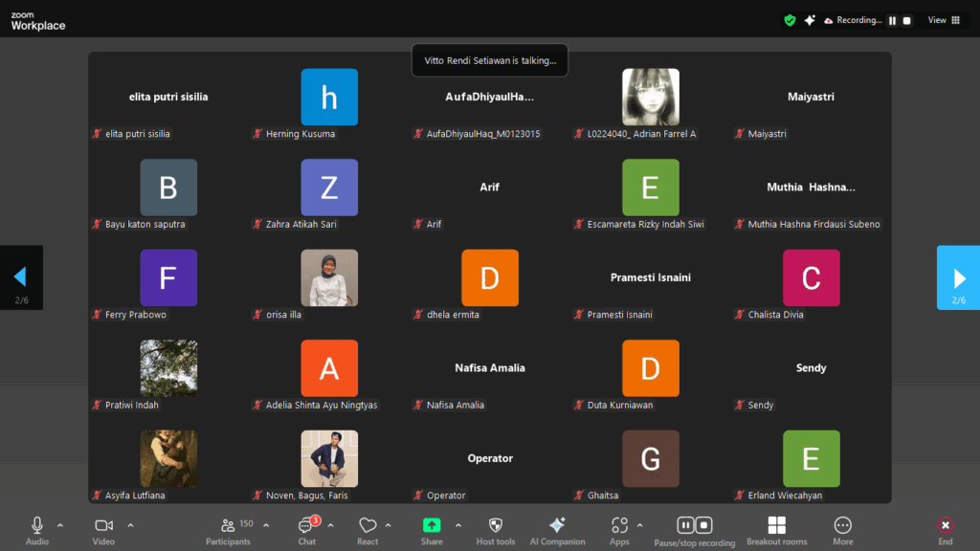Open Breakout rooms
980x551 pixels.
(x=777, y=531)
